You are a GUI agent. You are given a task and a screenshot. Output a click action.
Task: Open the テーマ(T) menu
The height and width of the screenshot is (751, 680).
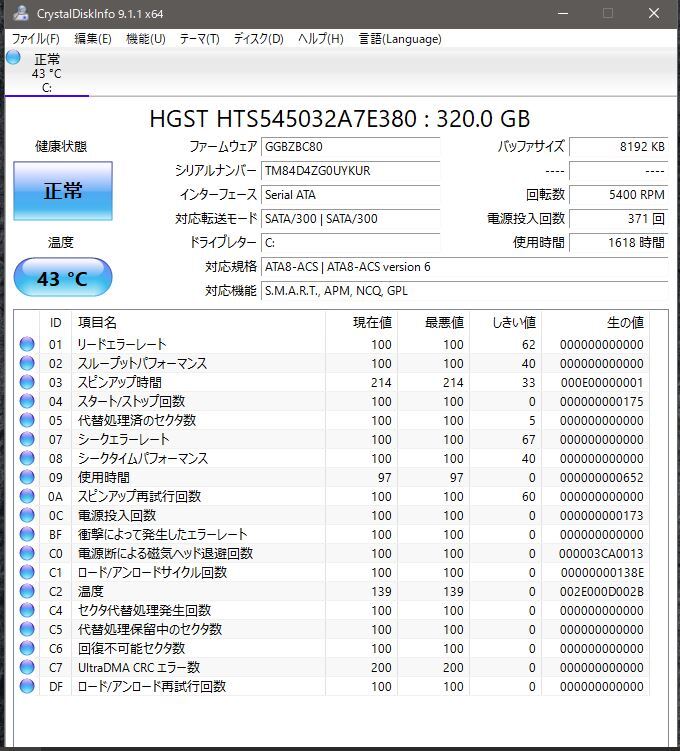point(199,39)
